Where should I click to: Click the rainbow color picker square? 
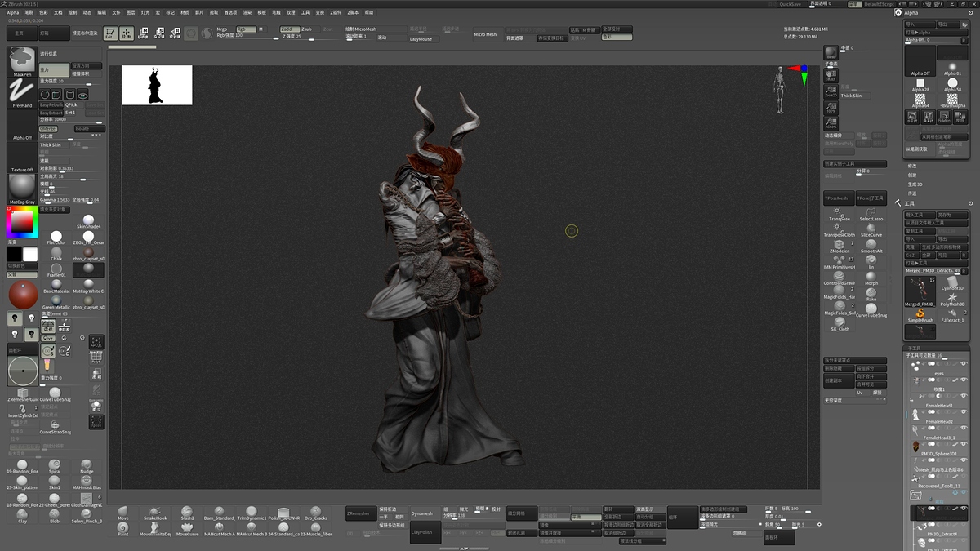click(22, 221)
